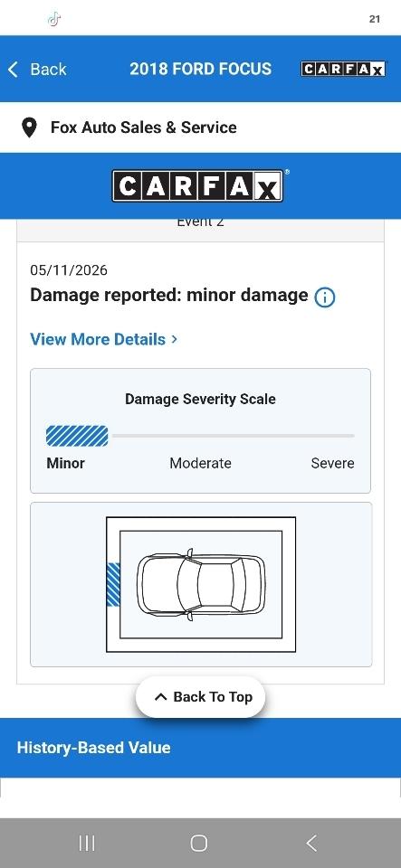Image resolution: width=401 pixels, height=868 pixels.
Task: Open the damage info circle icon
Action: pyautogui.click(x=325, y=297)
